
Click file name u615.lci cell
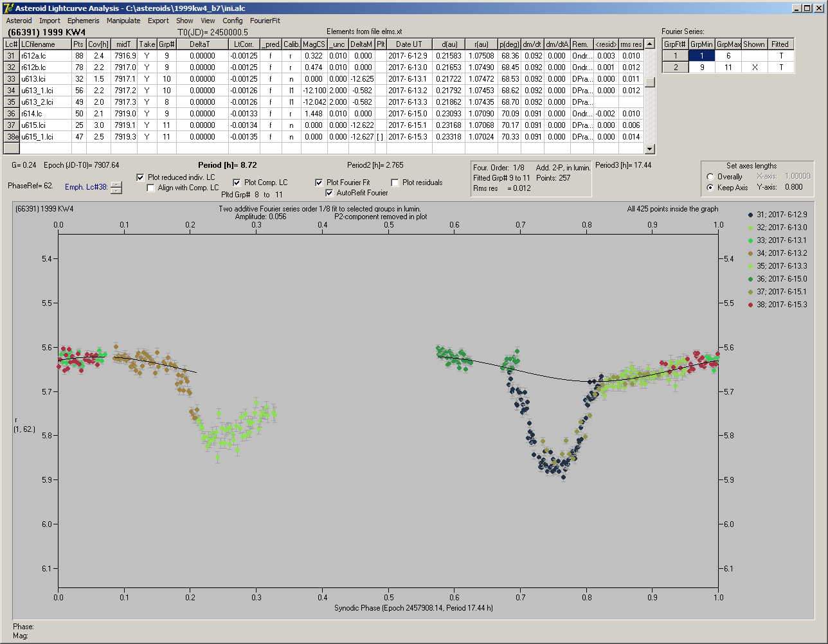(45, 125)
